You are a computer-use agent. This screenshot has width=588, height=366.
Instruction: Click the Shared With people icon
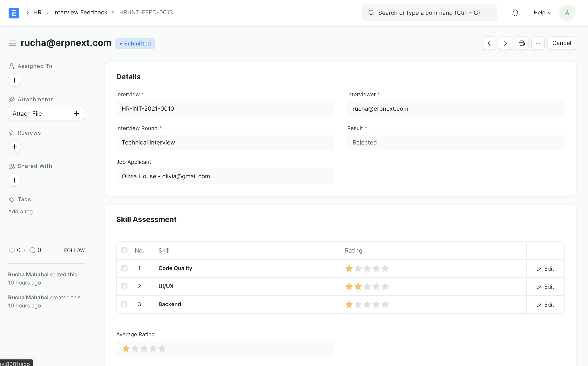[x=12, y=166]
